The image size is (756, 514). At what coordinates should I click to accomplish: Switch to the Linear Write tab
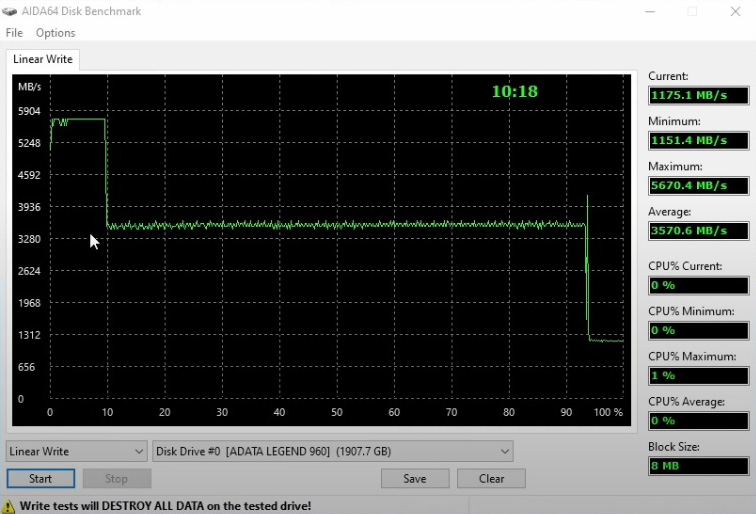[x=43, y=59]
